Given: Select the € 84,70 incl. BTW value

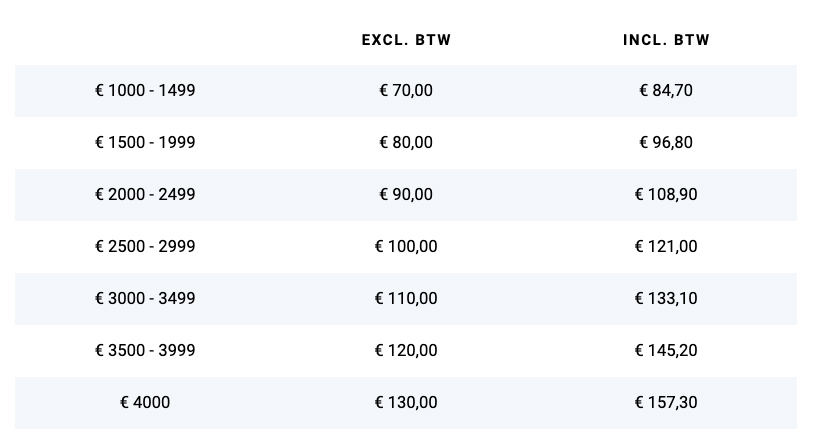Looking at the screenshot, I should (x=666, y=91).
